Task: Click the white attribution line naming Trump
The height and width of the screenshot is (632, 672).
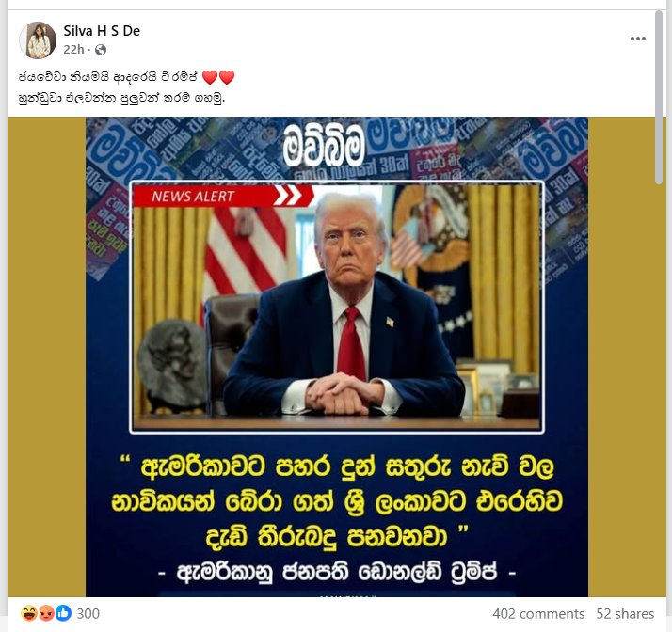Action: point(337,572)
